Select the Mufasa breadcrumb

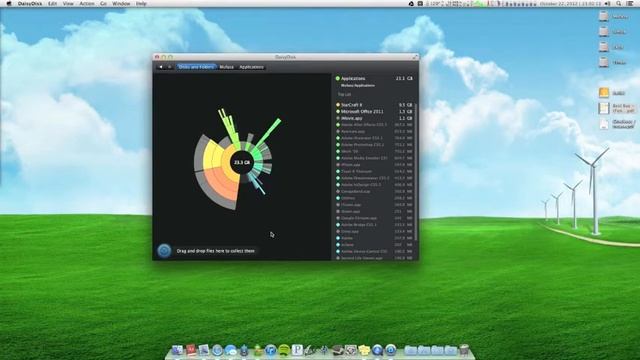227,67
